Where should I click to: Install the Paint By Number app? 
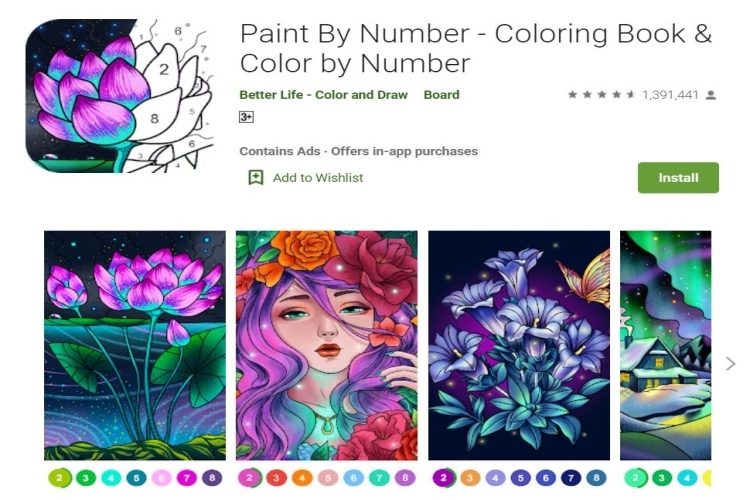tap(678, 178)
